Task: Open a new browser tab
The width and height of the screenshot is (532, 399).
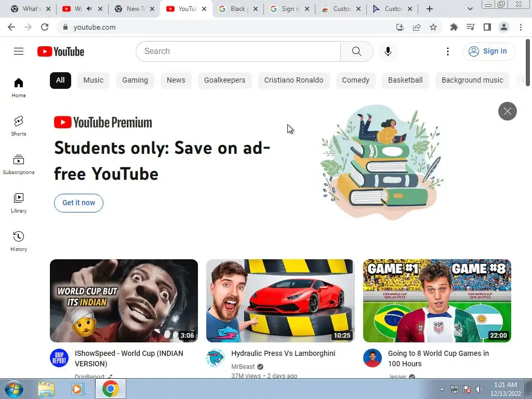Action: (430, 9)
